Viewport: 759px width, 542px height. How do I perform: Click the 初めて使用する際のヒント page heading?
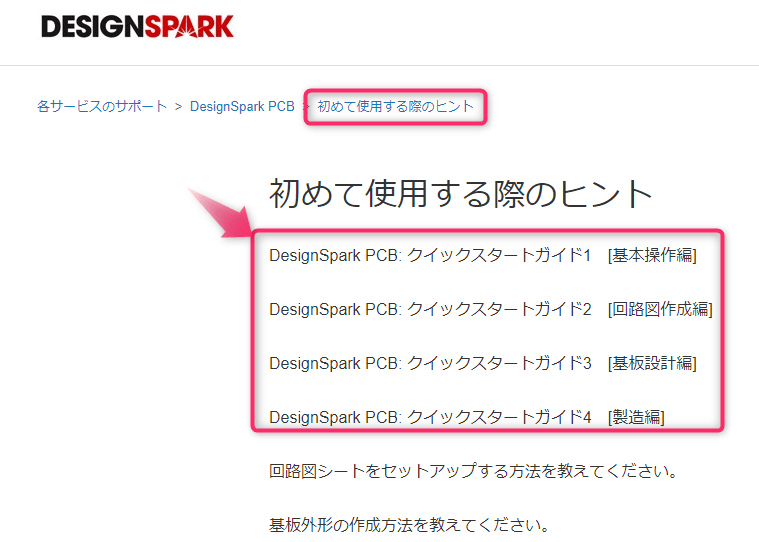[460, 194]
